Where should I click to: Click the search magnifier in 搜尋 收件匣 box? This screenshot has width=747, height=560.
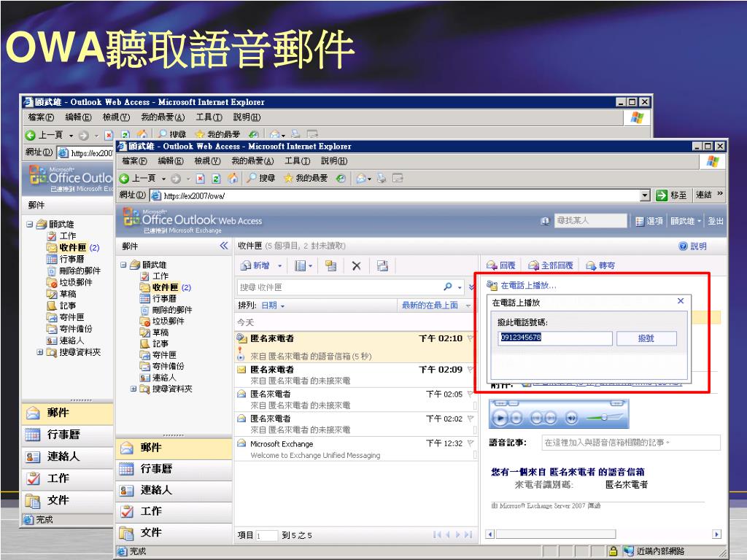(448, 287)
